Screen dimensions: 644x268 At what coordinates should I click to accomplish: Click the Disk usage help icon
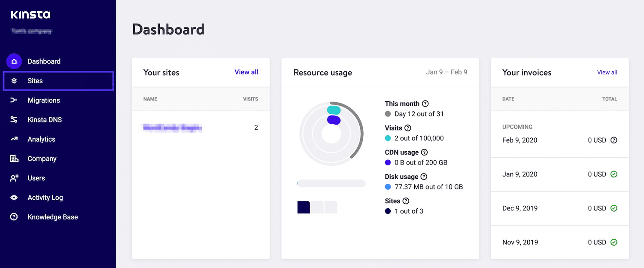tap(424, 177)
